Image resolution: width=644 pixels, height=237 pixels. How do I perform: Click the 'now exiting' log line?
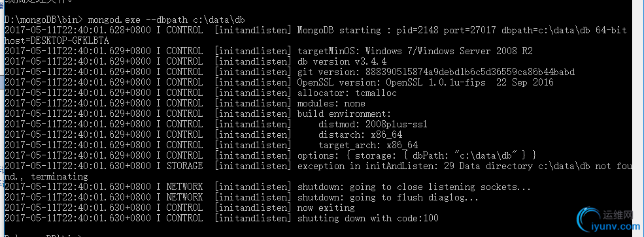point(180,208)
